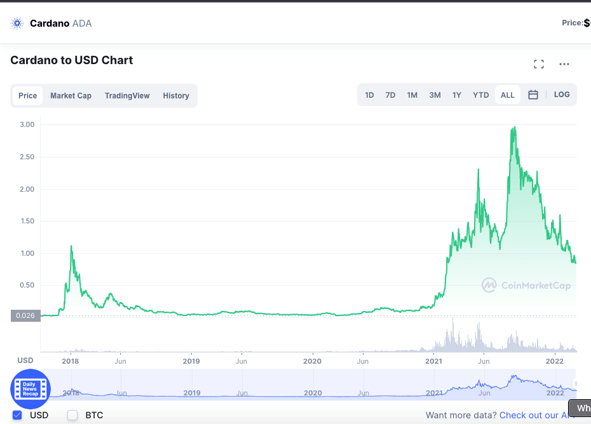Image resolution: width=591 pixels, height=424 pixels.
Task: Click the 0.026 price label on axis
Action: pyautogui.click(x=25, y=315)
